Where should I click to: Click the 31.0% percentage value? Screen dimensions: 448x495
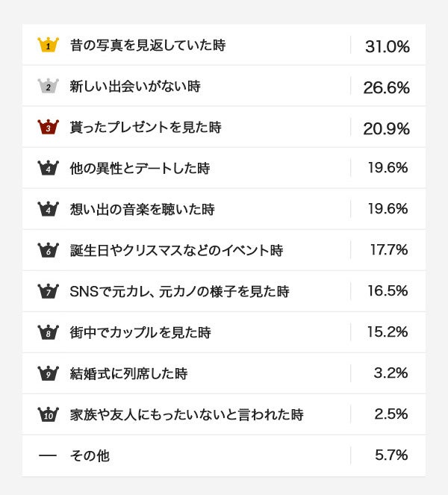point(388,46)
